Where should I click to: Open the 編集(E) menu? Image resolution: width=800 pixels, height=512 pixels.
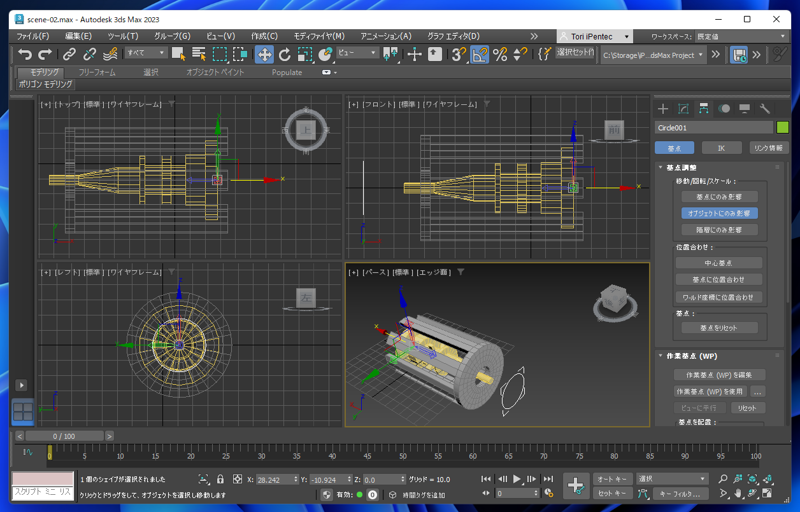point(79,36)
